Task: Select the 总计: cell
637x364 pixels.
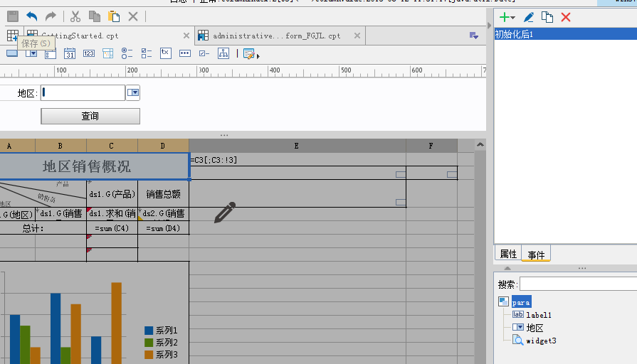Action: [43, 228]
